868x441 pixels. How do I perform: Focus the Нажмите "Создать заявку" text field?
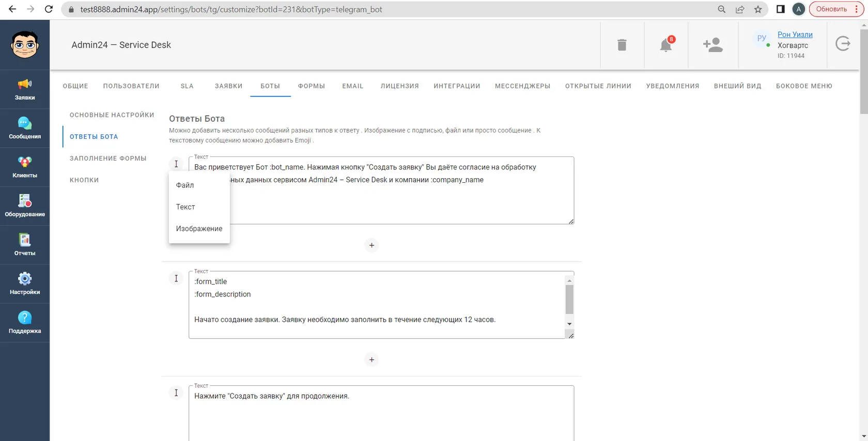pyautogui.click(x=381, y=413)
